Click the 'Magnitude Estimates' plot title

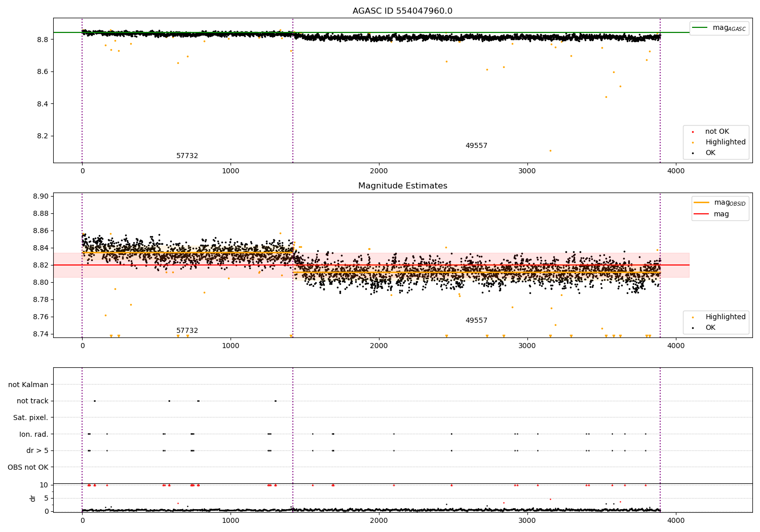coord(402,186)
